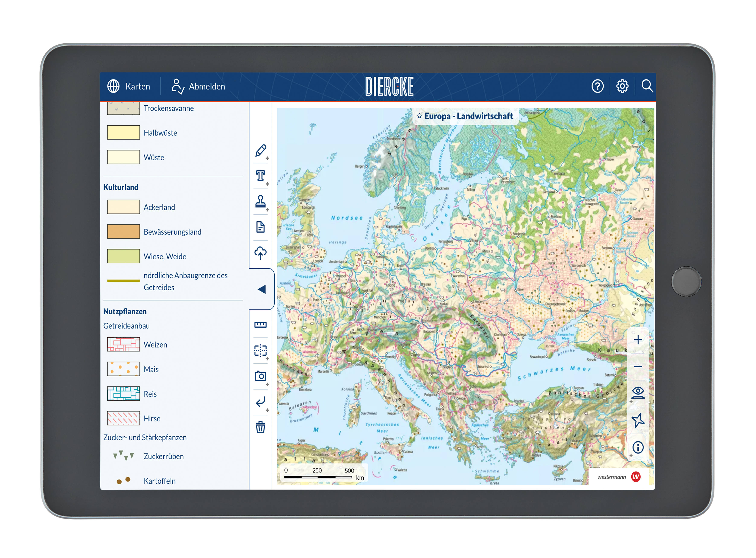Click the Mais pattern swatch

pyautogui.click(x=123, y=369)
